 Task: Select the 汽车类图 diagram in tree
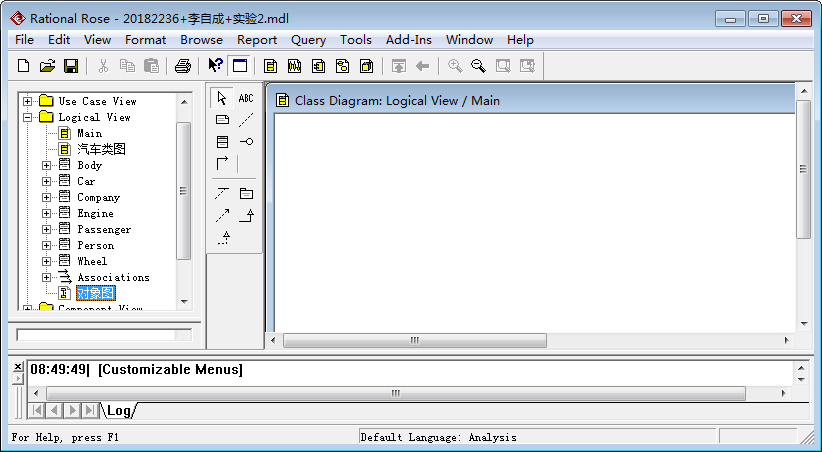(101, 149)
